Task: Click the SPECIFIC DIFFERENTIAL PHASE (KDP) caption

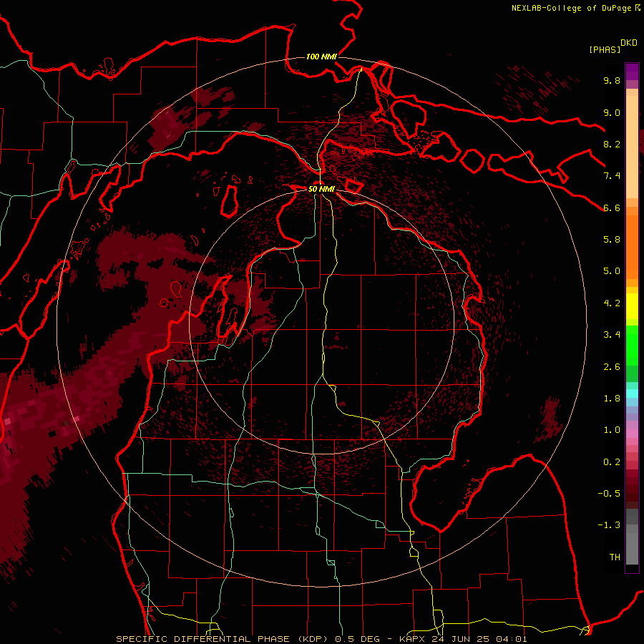Action: pos(222,639)
